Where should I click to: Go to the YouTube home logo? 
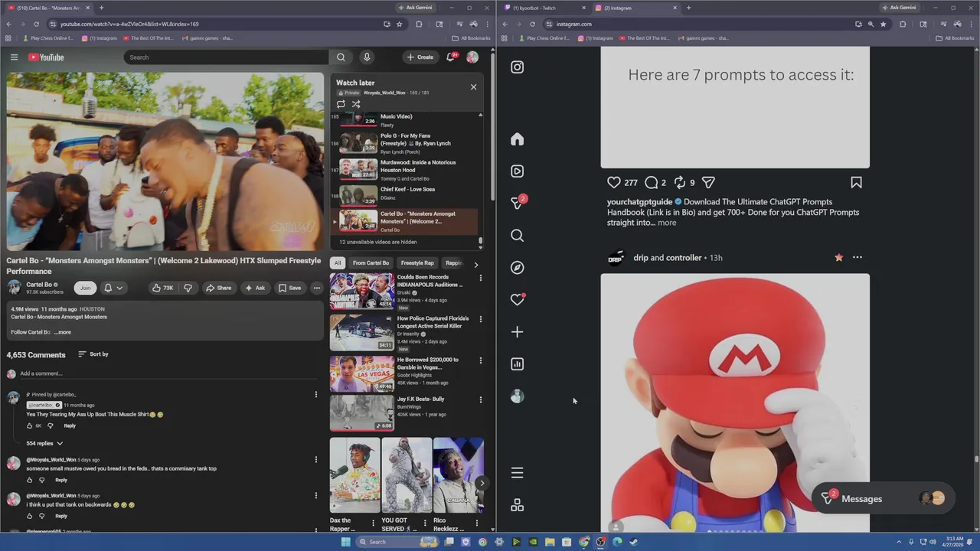pyautogui.click(x=46, y=57)
